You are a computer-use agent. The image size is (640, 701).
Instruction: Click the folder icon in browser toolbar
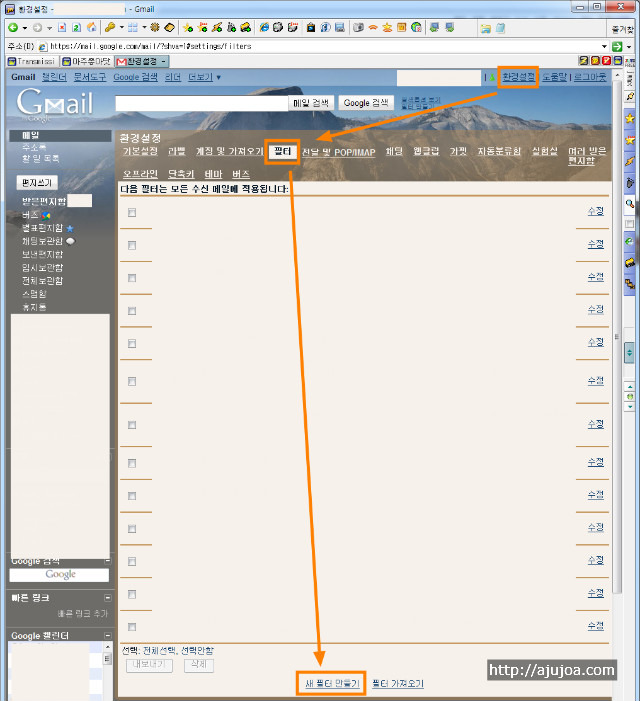pos(485,28)
